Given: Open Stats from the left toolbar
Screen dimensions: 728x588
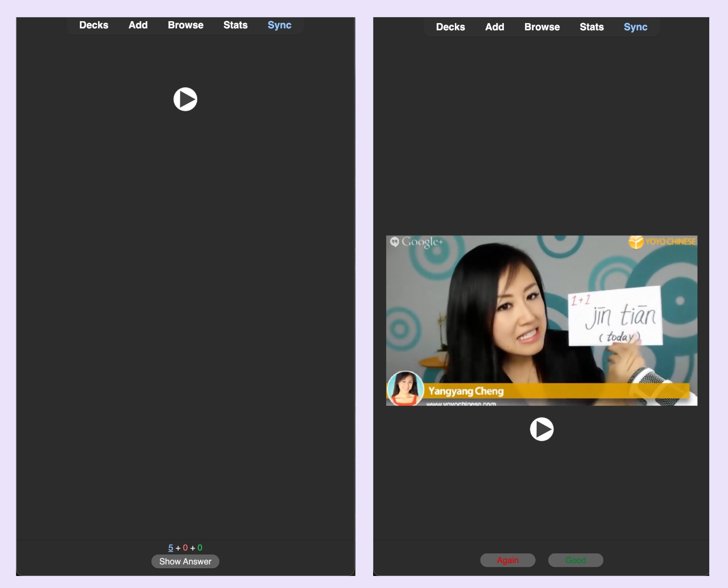Looking at the screenshot, I should pyautogui.click(x=235, y=25).
